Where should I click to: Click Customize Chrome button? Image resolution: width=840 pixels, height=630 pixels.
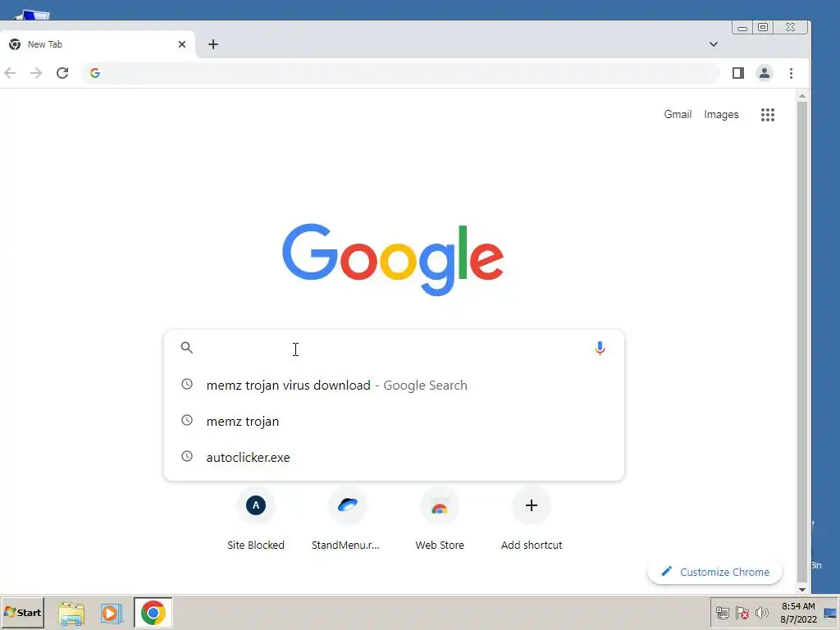pos(714,572)
